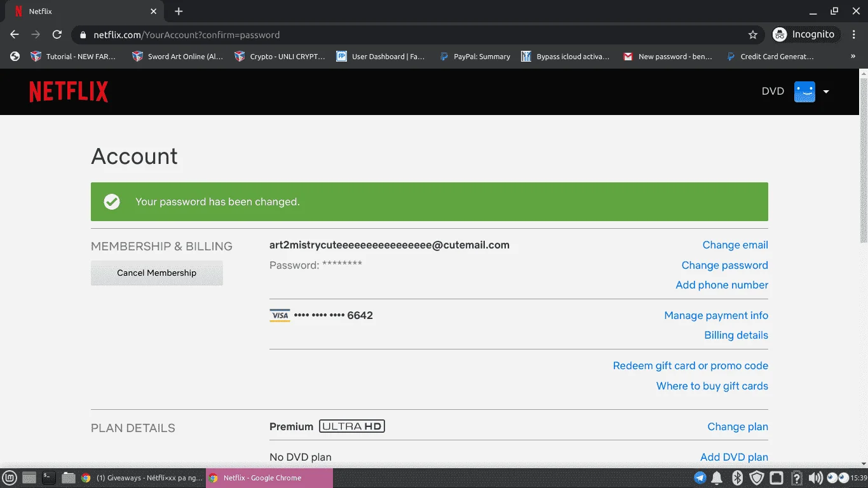Open the DVD link in the header
Screen dimensions: 868x488
[x=773, y=91]
